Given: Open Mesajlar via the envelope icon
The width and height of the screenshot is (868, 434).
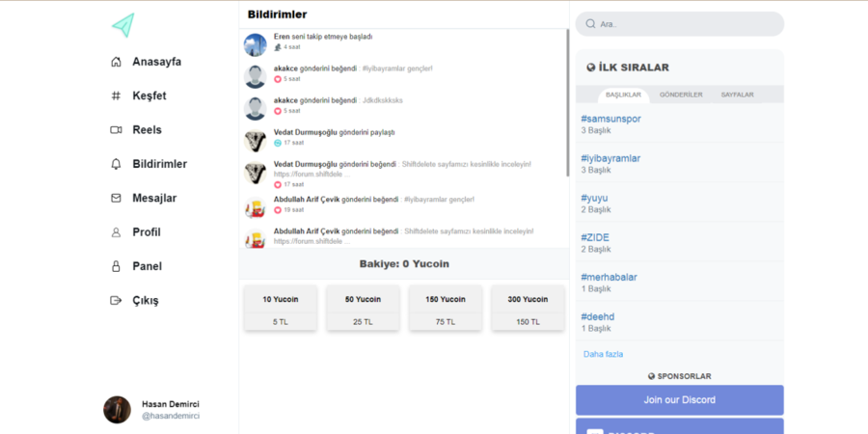Looking at the screenshot, I should click(x=116, y=198).
